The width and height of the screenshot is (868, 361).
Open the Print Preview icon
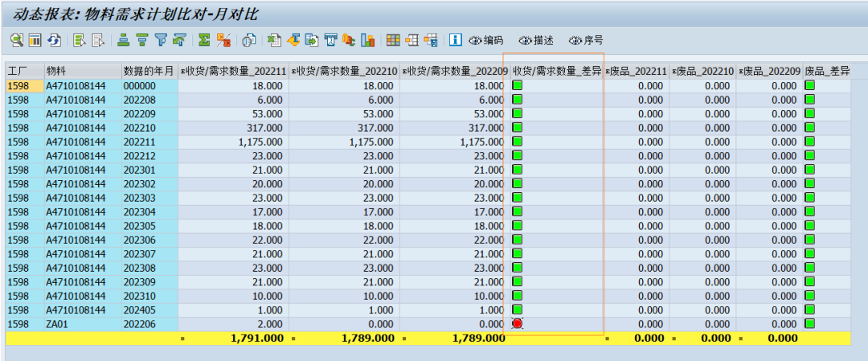248,40
